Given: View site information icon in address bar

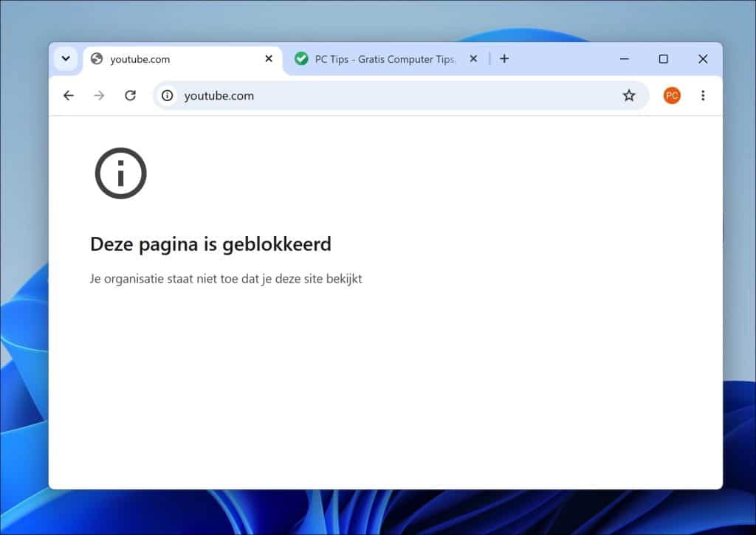Looking at the screenshot, I should click(168, 95).
